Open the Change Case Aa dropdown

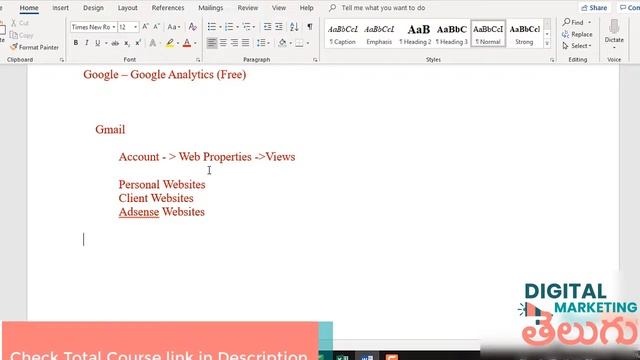174,27
